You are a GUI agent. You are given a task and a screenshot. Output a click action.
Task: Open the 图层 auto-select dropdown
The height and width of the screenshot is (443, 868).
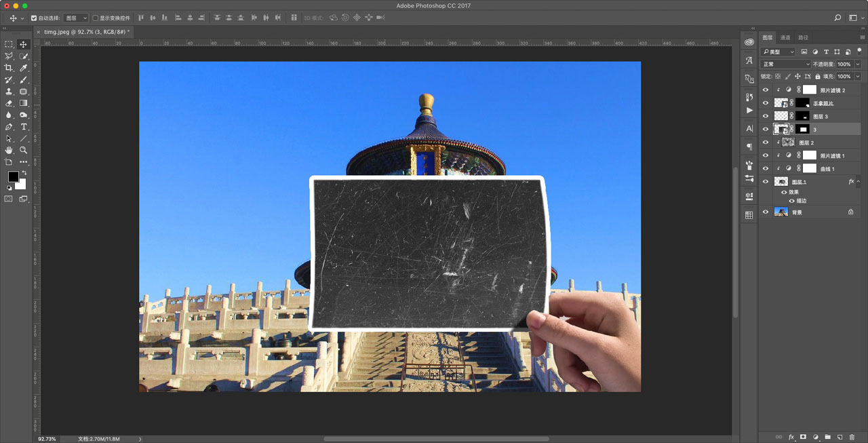(x=76, y=18)
